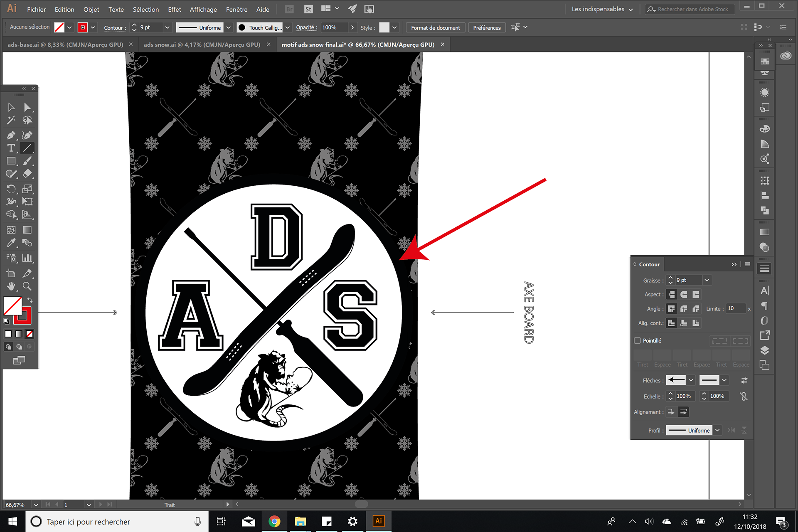Select the Gradient tool
This screenshot has width=798, height=532.
27,230
